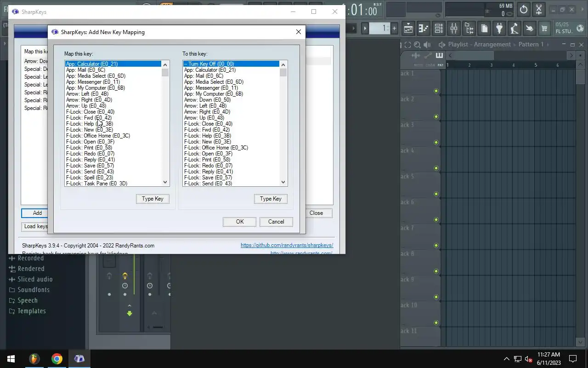Click the To this key list scrollbar thumb
Image resolution: width=588 pixels, height=368 pixels.
click(x=283, y=72)
